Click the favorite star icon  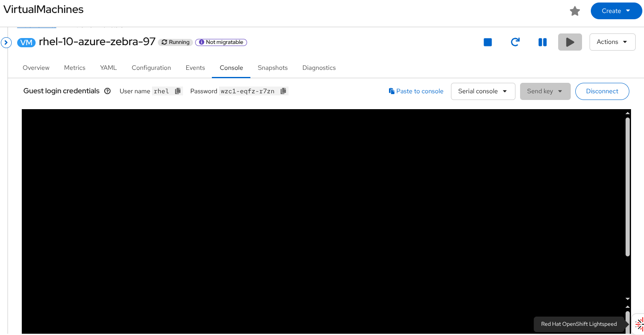click(x=575, y=11)
